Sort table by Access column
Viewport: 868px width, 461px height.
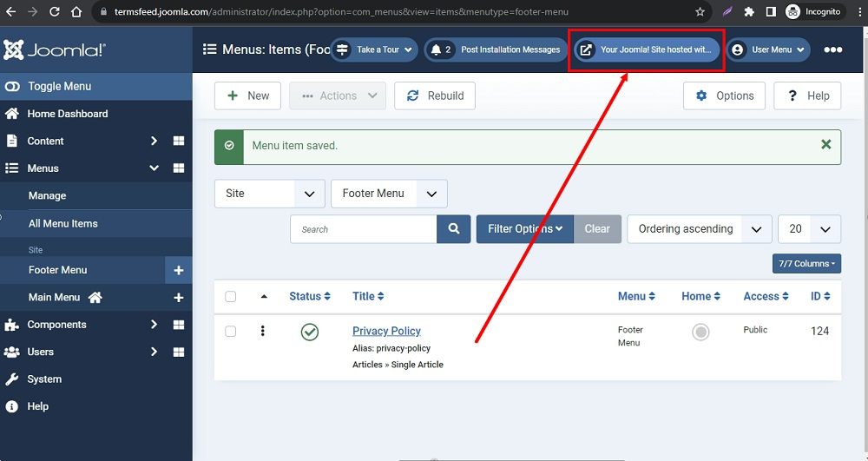[766, 297]
